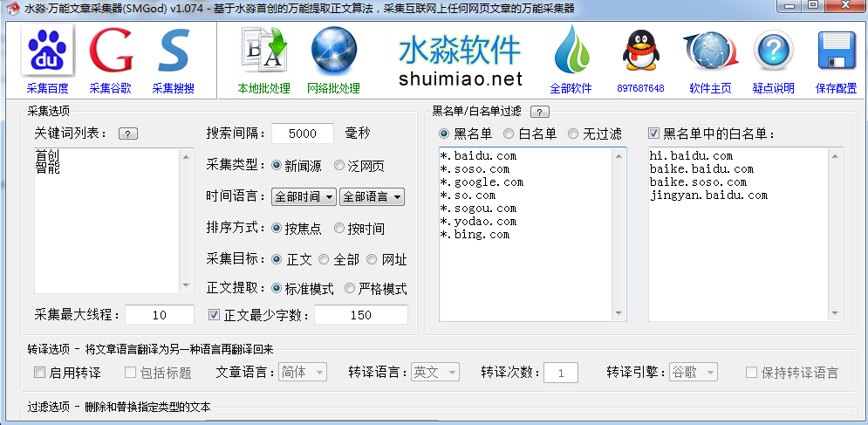Select the keyword 首创 in the list
The width and height of the screenshot is (868, 425).
[47, 155]
